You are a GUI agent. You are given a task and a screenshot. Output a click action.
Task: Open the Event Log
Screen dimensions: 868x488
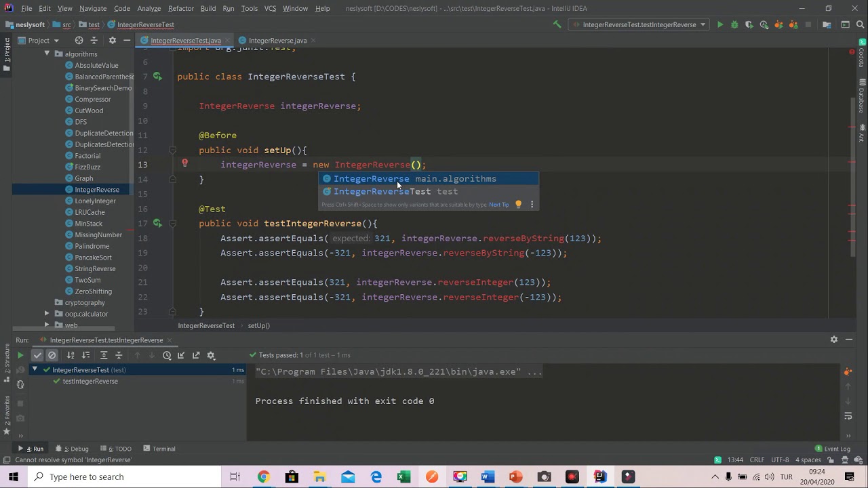[x=833, y=449]
